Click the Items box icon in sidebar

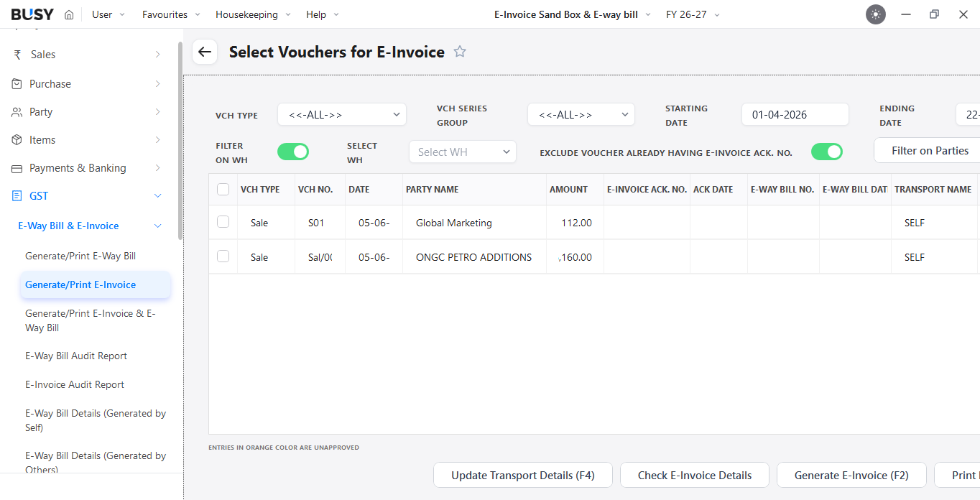pos(17,140)
